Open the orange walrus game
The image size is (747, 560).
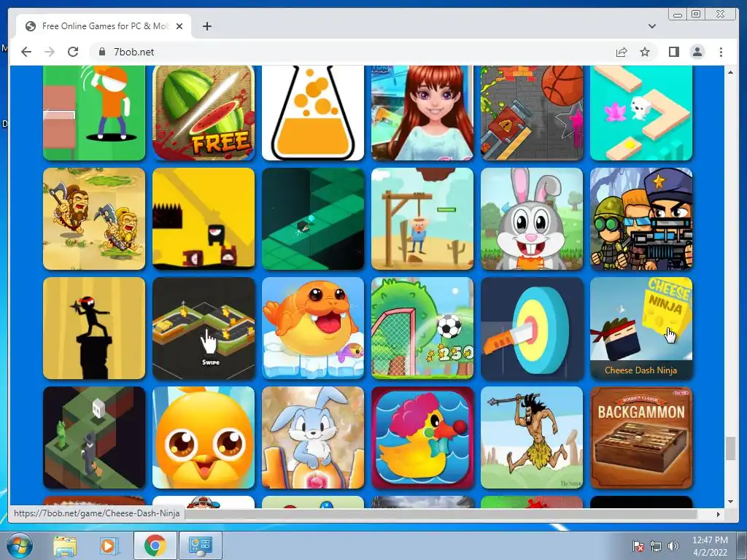tap(313, 328)
